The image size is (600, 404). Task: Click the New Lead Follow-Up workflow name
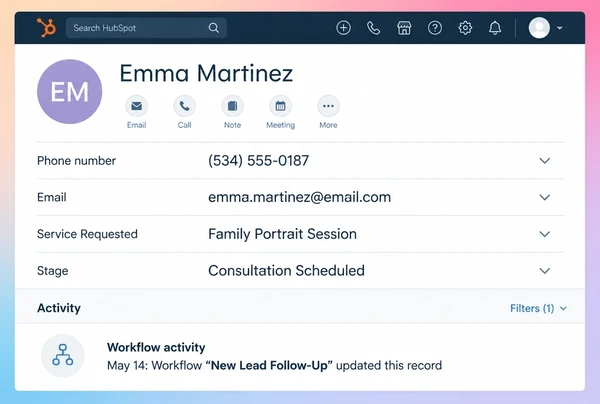[269, 365]
